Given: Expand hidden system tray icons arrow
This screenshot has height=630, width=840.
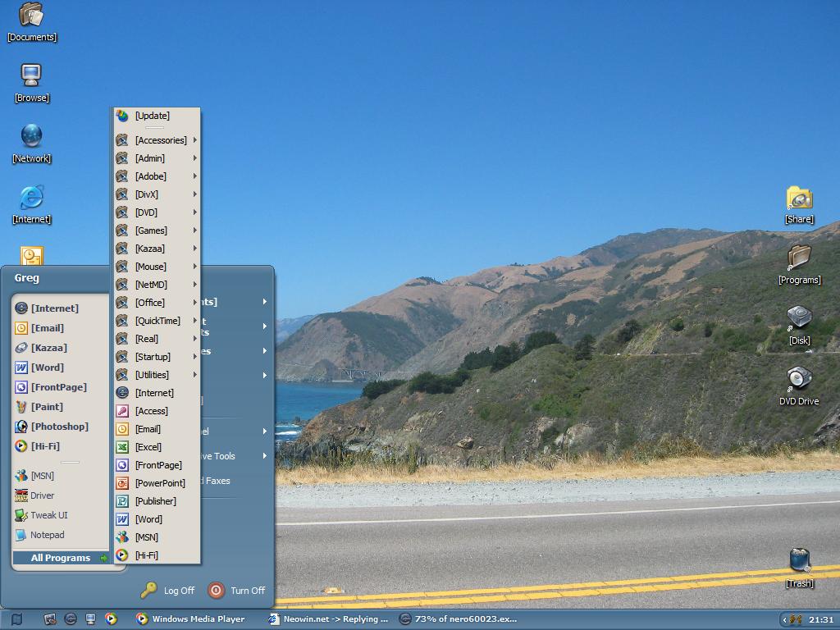Looking at the screenshot, I should coord(784,619).
